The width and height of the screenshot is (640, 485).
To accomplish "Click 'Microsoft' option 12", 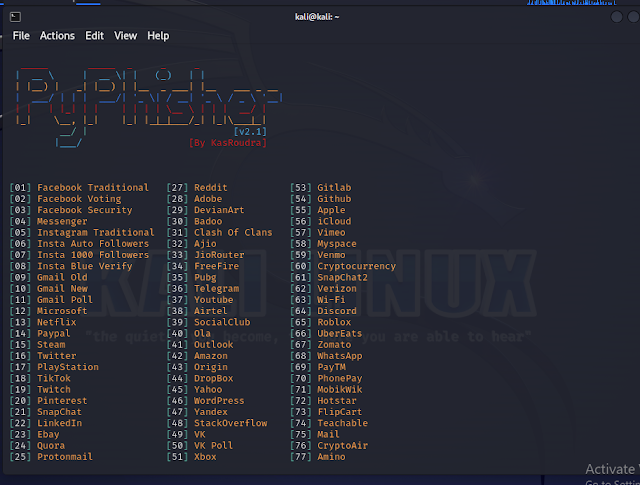I will [x=62, y=311].
